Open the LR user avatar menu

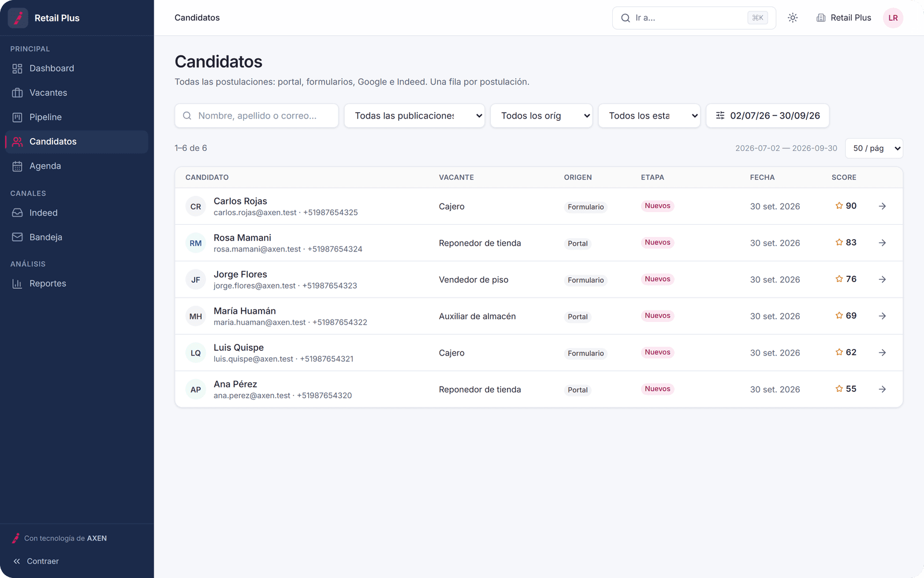893,18
